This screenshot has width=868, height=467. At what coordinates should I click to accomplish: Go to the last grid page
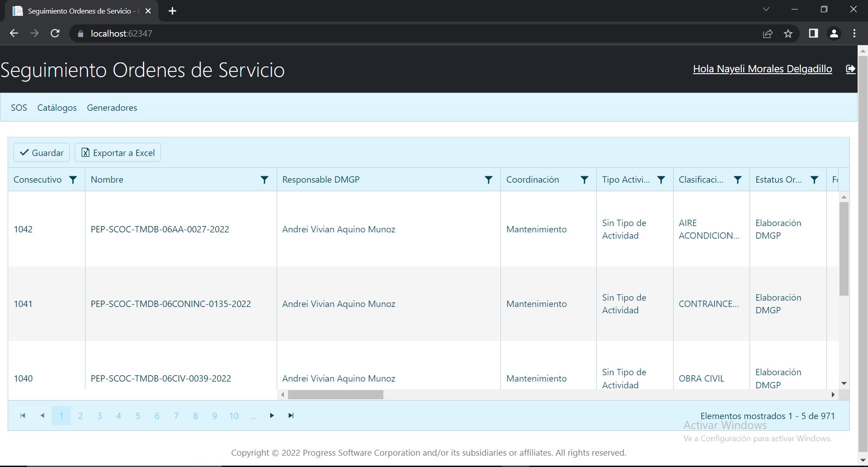[291, 415]
